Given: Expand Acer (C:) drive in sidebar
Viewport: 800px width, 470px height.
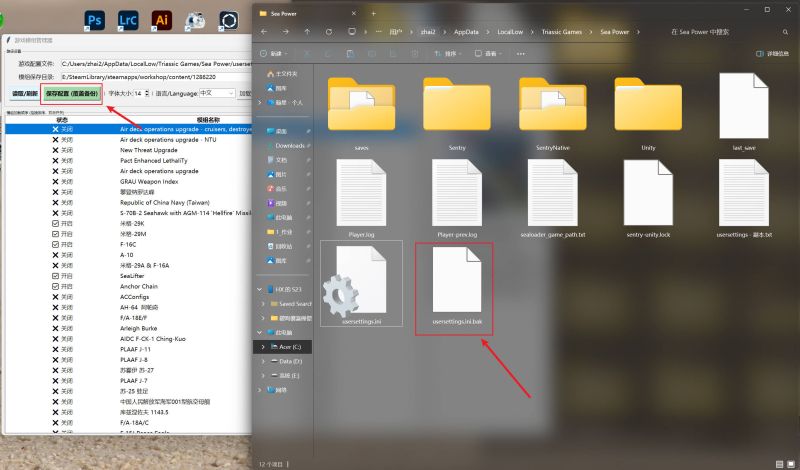Looking at the screenshot, I should pos(263,347).
